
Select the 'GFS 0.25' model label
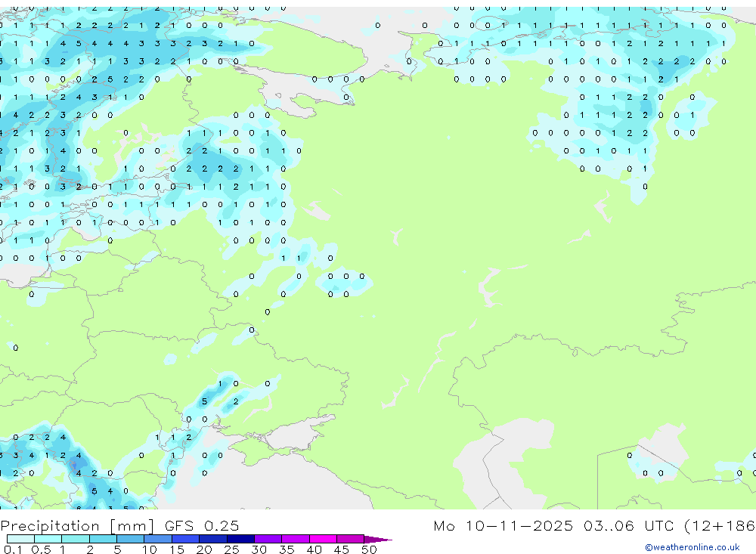click(x=202, y=525)
